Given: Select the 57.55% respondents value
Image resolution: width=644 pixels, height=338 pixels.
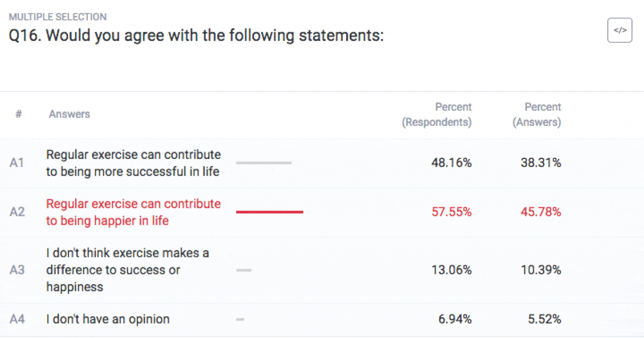Looking at the screenshot, I should [452, 212].
